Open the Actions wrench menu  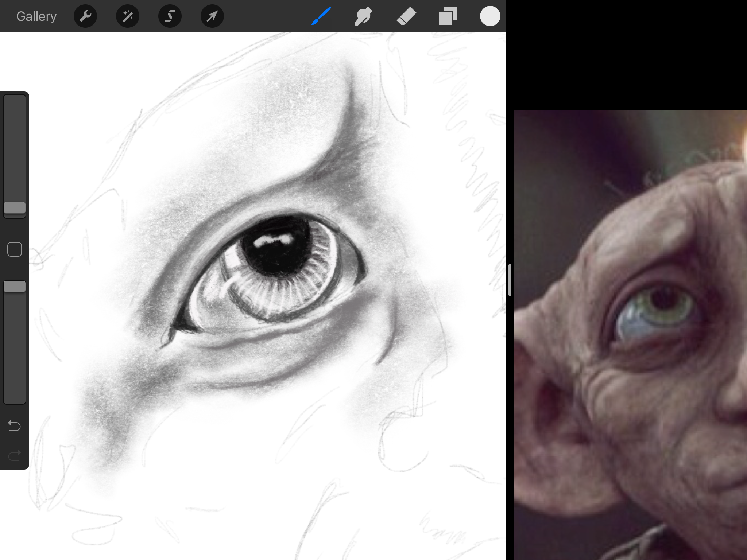coord(85,16)
